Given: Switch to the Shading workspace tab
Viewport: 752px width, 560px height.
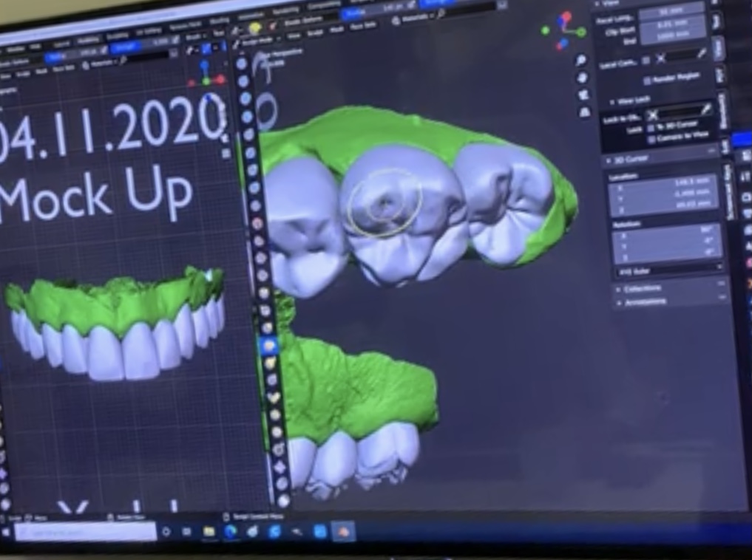Looking at the screenshot, I should click(219, 20).
